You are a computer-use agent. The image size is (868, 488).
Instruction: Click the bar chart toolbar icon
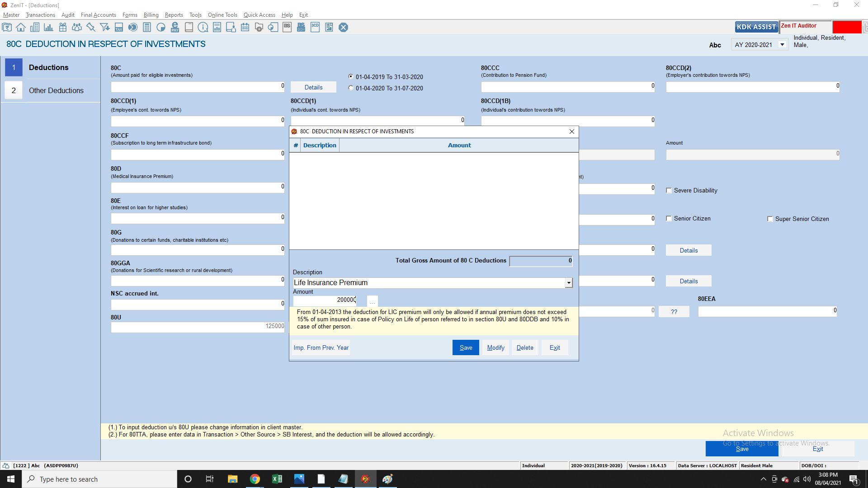[x=48, y=28]
